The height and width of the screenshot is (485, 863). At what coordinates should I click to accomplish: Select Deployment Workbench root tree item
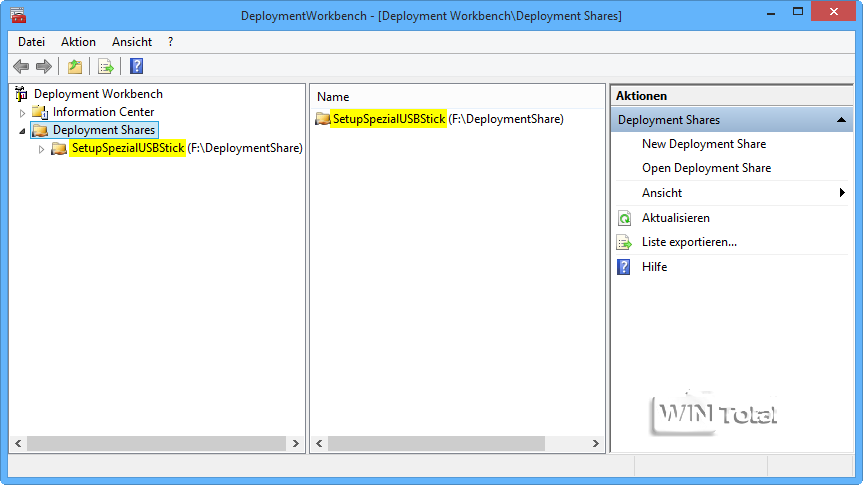99,94
